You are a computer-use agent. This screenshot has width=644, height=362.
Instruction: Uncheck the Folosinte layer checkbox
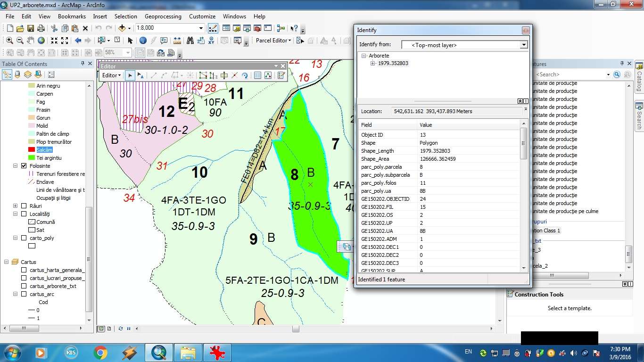point(24,166)
